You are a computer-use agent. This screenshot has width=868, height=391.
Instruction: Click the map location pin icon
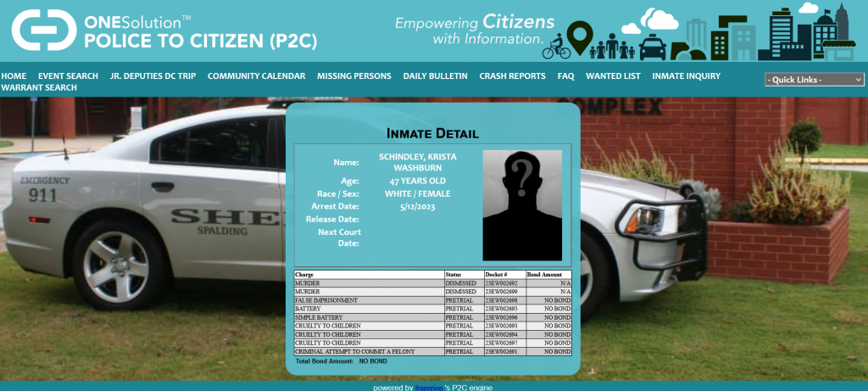[578, 37]
